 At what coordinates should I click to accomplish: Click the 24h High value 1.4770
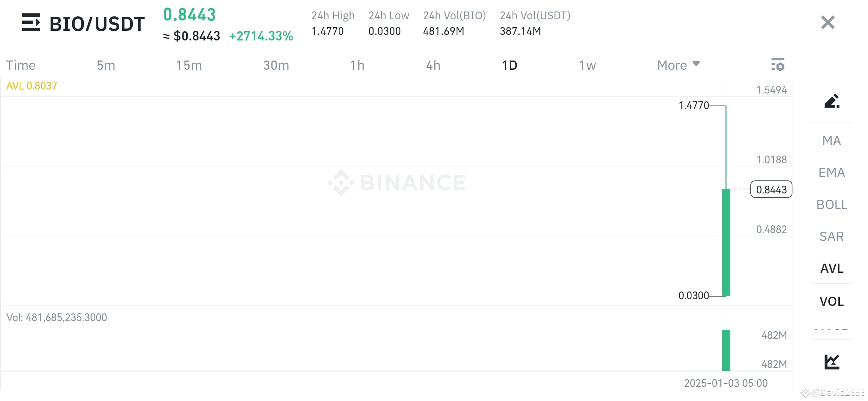click(328, 31)
